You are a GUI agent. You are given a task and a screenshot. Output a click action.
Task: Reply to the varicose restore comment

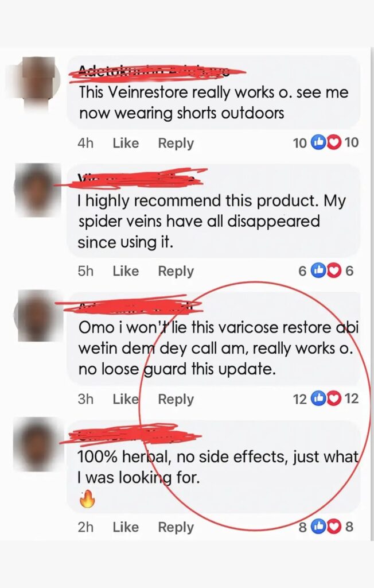(176, 400)
